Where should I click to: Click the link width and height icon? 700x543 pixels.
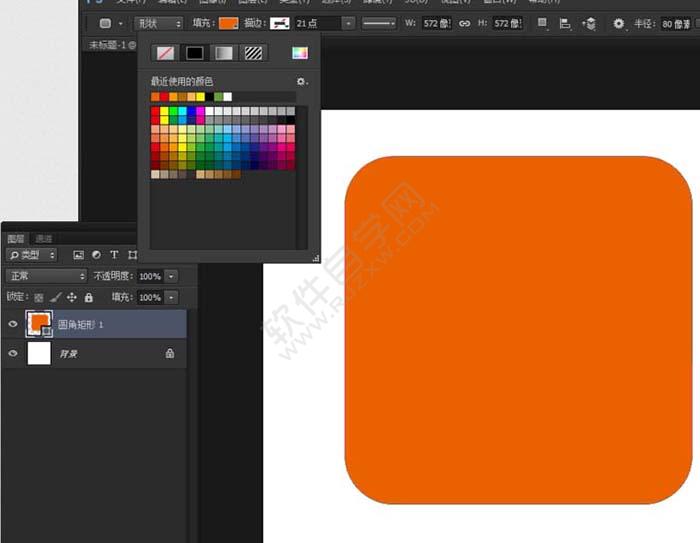point(464,23)
